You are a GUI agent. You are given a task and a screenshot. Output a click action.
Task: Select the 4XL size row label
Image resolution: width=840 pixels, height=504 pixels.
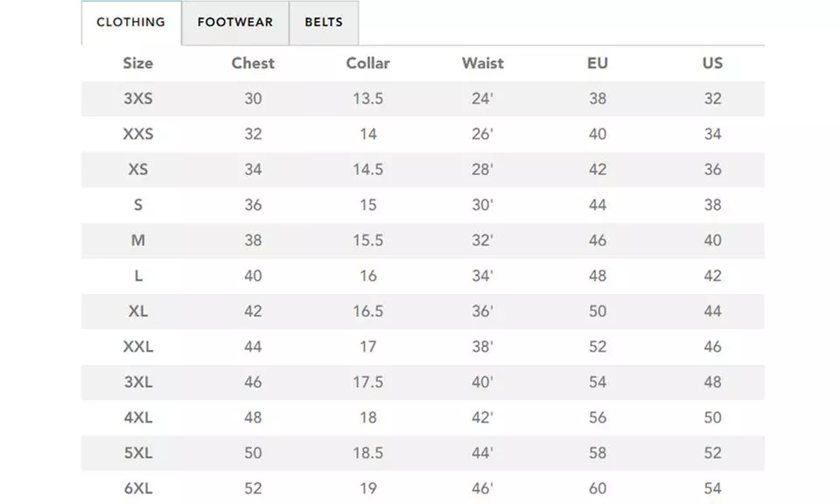pos(138,417)
